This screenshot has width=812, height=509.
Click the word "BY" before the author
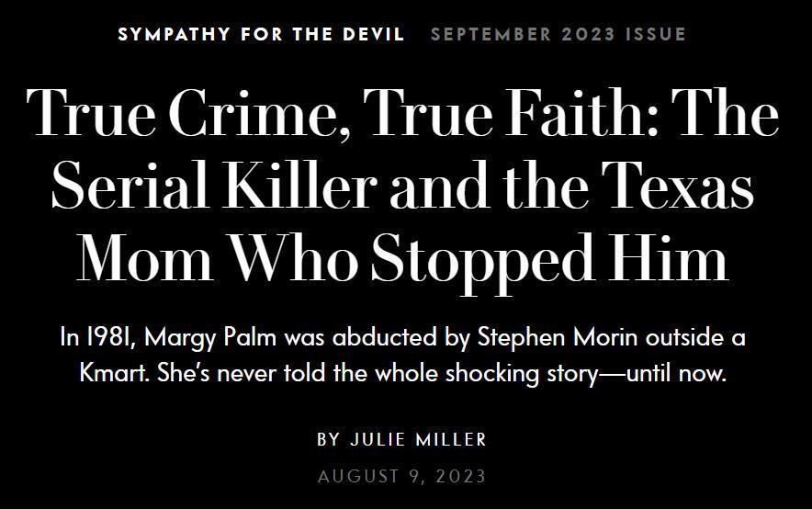click(328, 439)
